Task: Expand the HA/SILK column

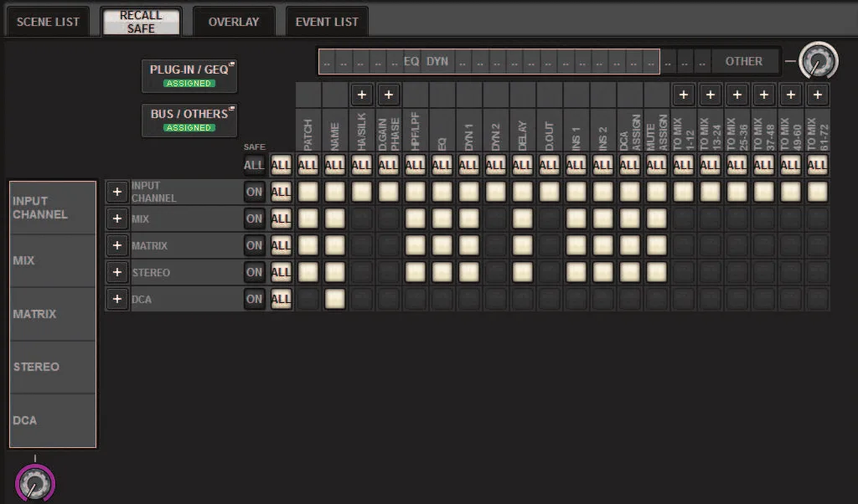Action: click(x=362, y=95)
